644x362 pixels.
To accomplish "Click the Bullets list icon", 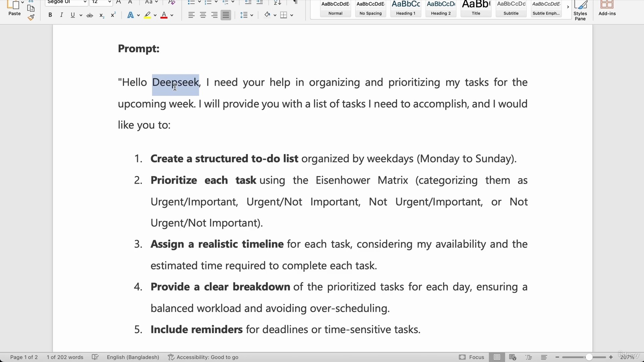I will [x=191, y=2].
